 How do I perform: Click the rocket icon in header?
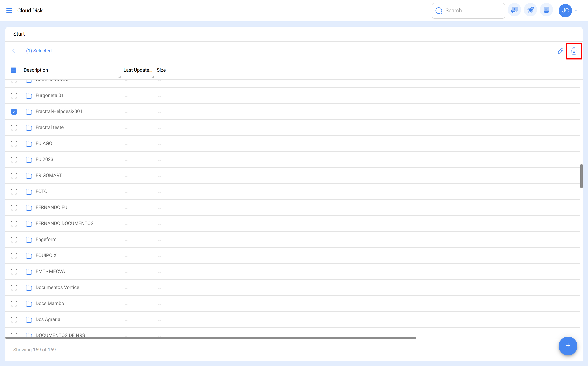pos(530,10)
